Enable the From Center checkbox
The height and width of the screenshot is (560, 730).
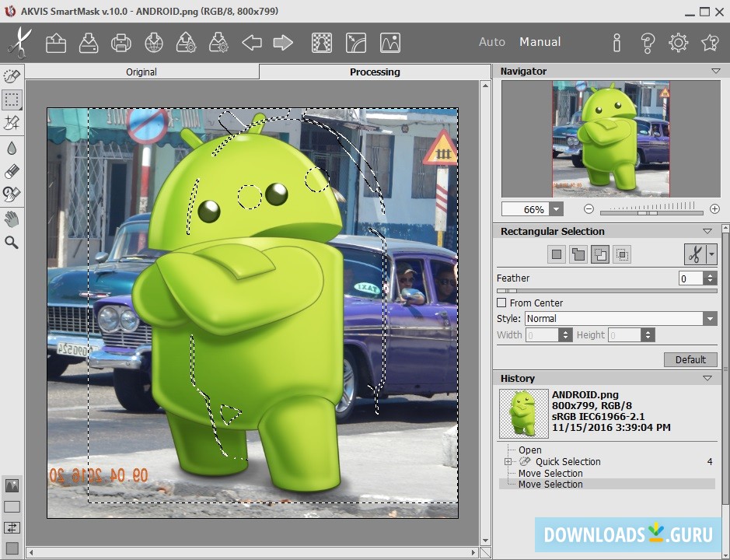point(501,303)
